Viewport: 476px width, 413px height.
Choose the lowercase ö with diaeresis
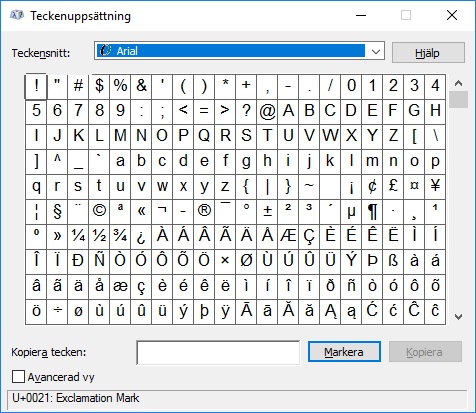tap(36, 312)
